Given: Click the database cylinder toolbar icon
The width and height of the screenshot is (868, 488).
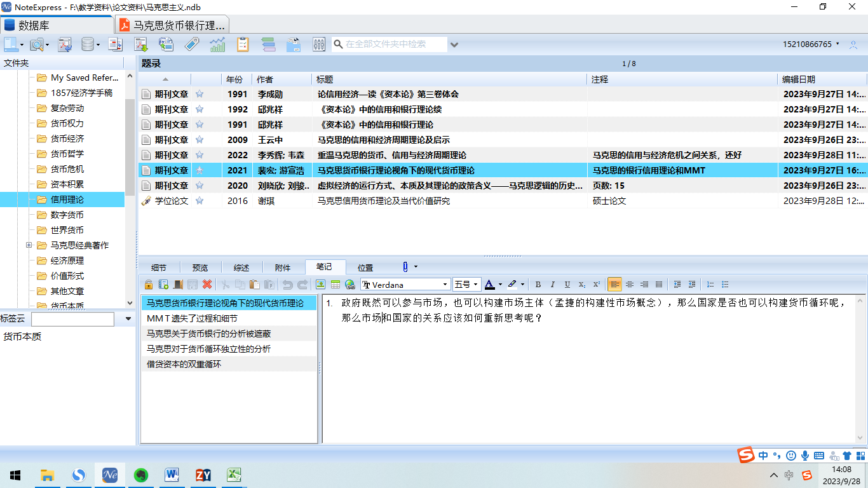Looking at the screenshot, I should point(88,44).
